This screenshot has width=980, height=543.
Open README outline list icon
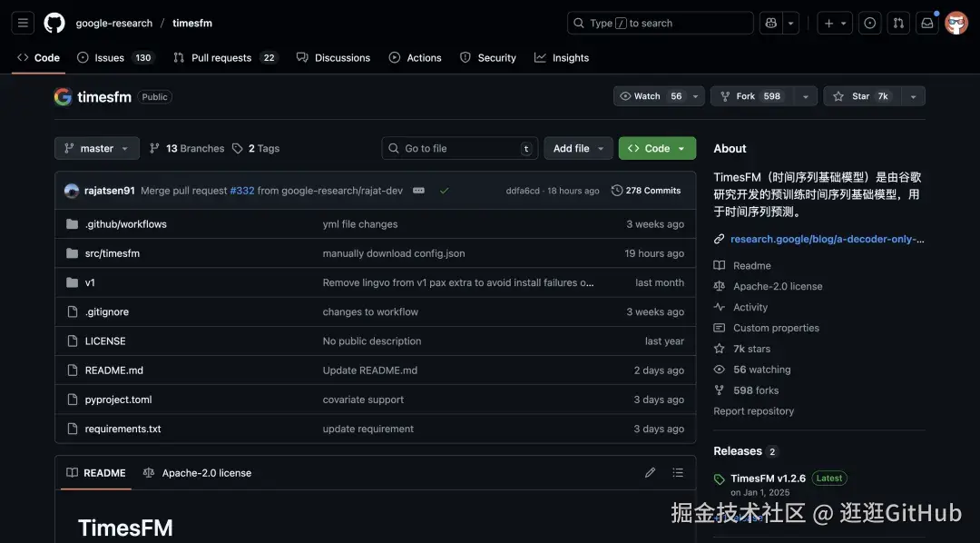pyautogui.click(x=678, y=473)
